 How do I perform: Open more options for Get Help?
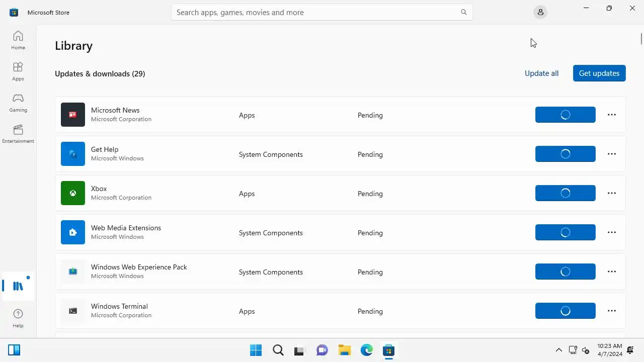(612, 154)
